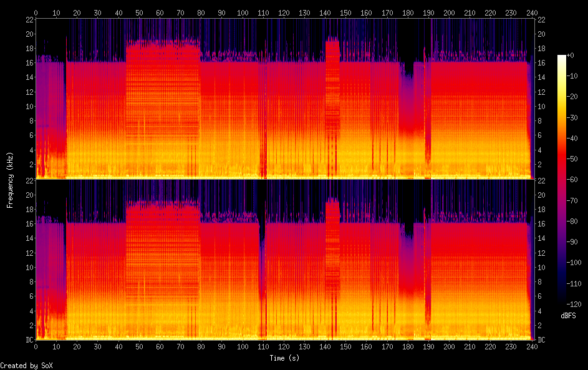This screenshot has height=370, width=588.
Task: Click the "-40" color scale label
Action: tap(572, 139)
